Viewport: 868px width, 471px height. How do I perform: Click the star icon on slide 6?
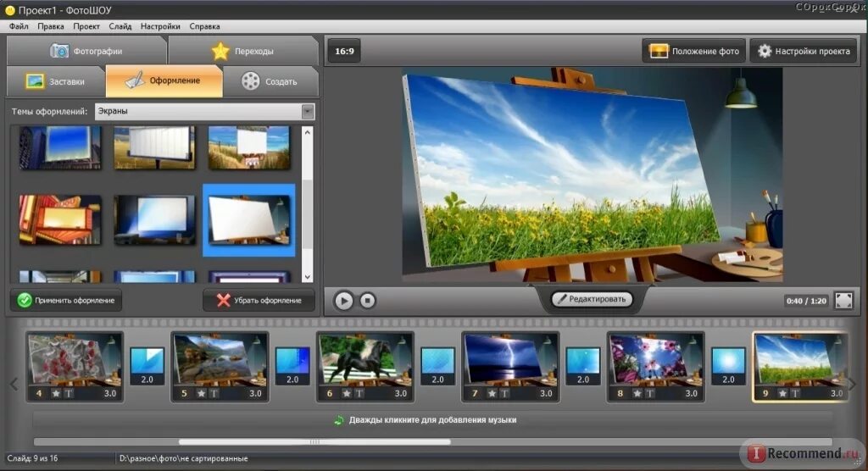347,394
